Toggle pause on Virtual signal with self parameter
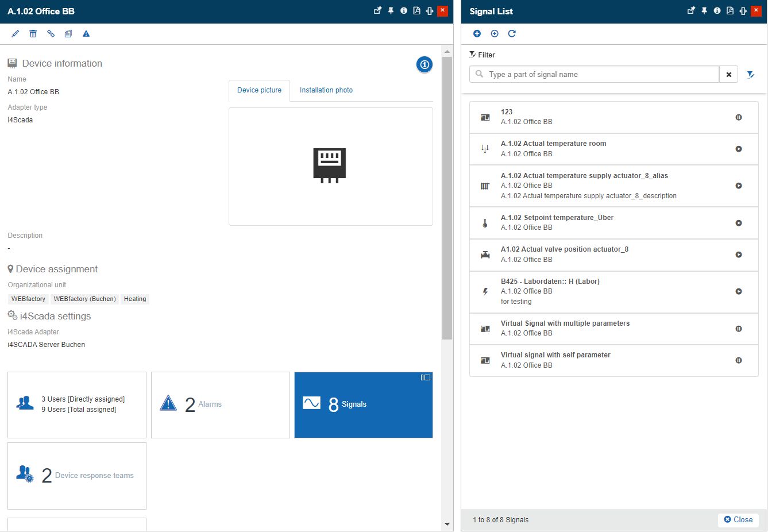768x532 pixels. (739, 360)
